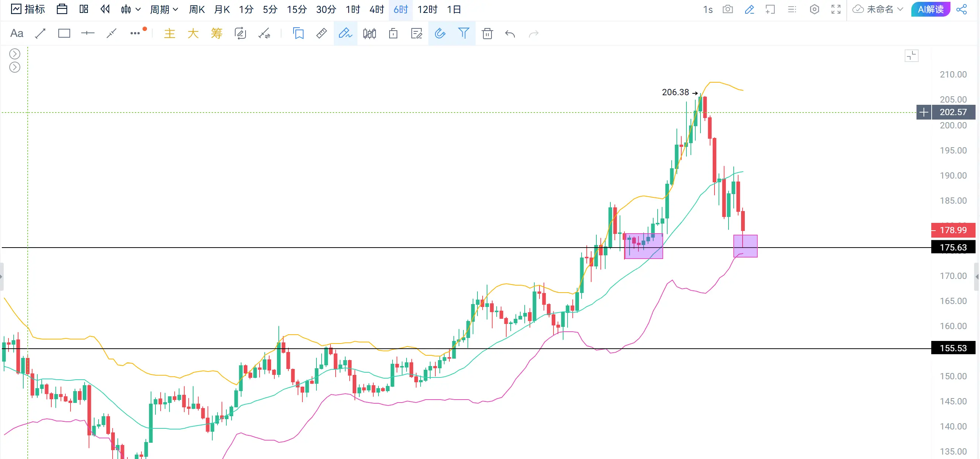Select the ruler measure tool
980x459 pixels.
322,34
